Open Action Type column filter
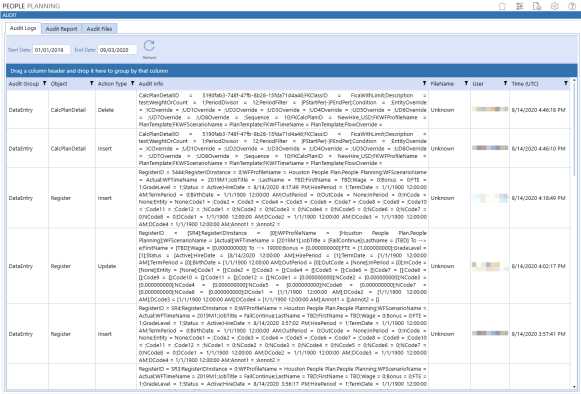The image size is (581, 394). tap(132, 83)
